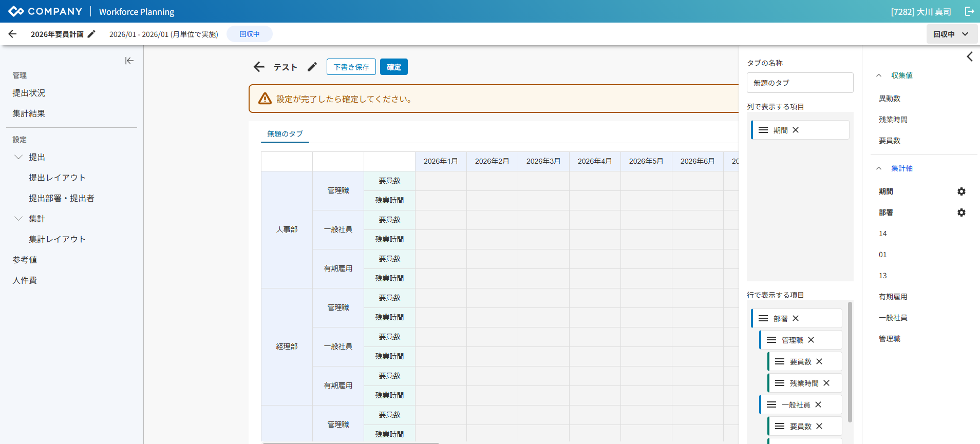Open 集計レイアウト in the sidebar

(57, 239)
